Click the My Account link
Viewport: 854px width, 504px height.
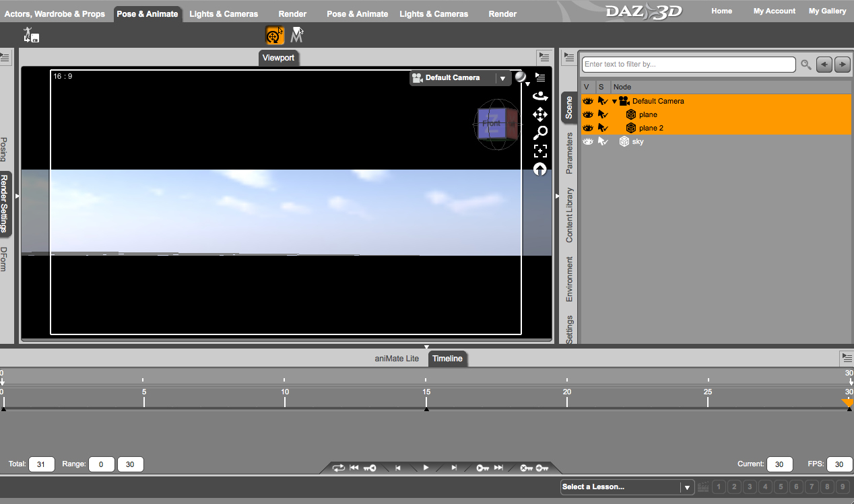point(774,11)
